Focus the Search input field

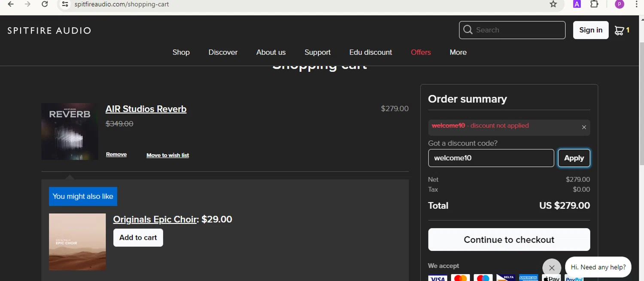512,30
